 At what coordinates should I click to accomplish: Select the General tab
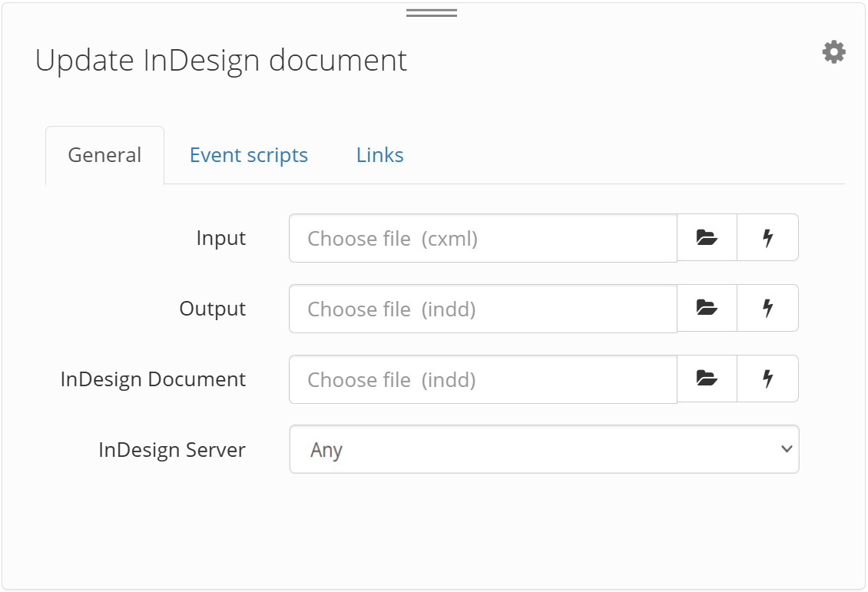104,154
